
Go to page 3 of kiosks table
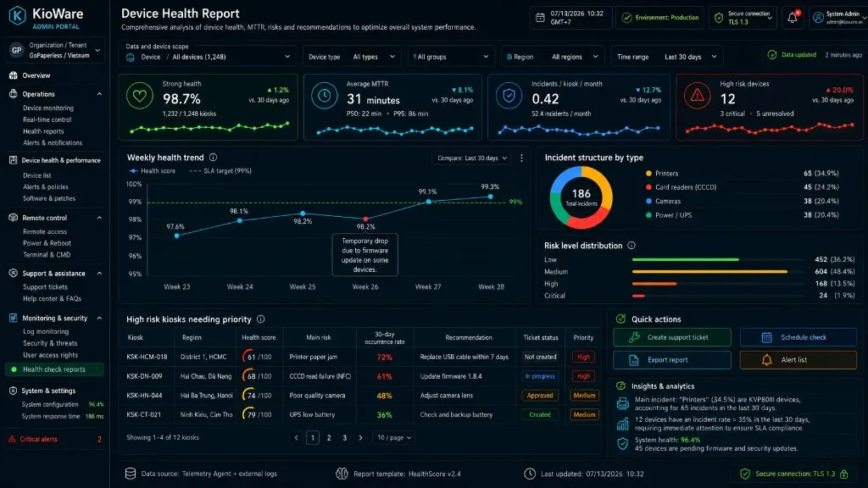344,438
